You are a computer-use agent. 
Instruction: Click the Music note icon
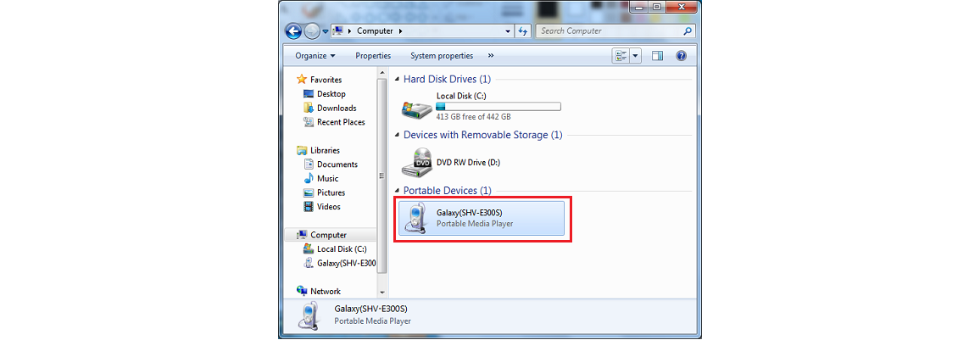pyautogui.click(x=308, y=179)
